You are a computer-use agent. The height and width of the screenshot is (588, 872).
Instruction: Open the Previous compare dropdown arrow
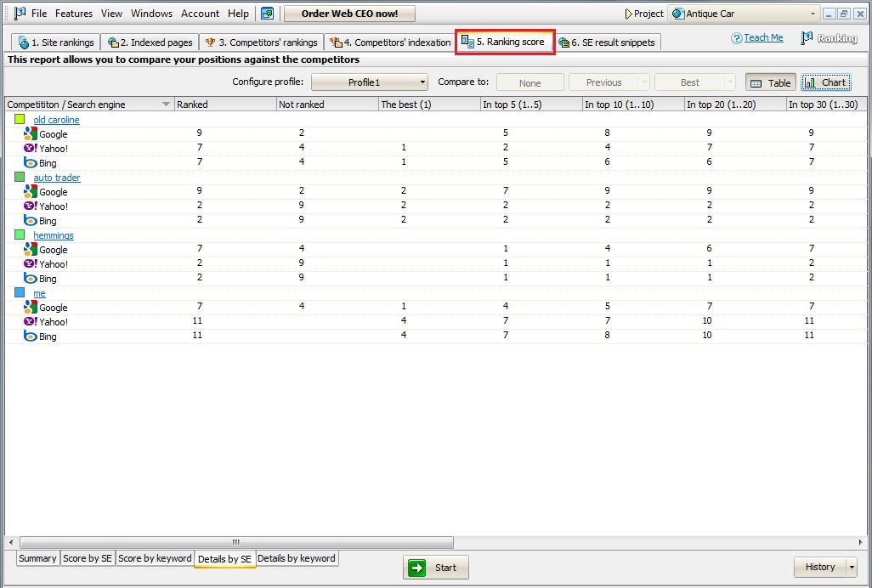coord(644,82)
